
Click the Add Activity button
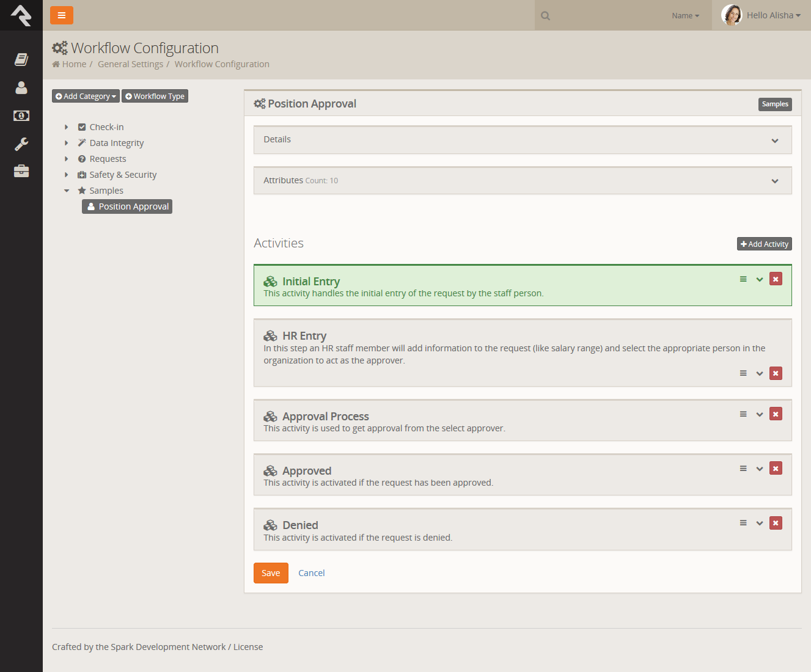pyautogui.click(x=764, y=244)
